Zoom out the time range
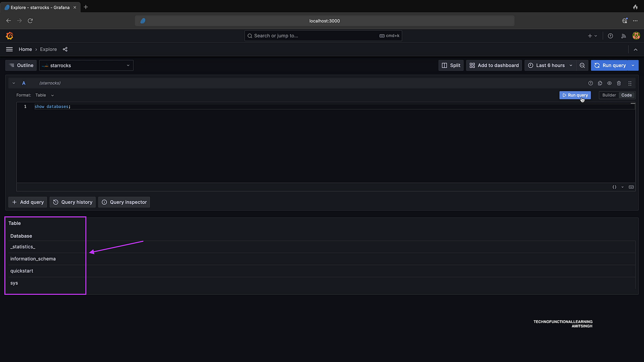The width and height of the screenshot is (644, 362). pyautogui.click(x=582, y=66)
